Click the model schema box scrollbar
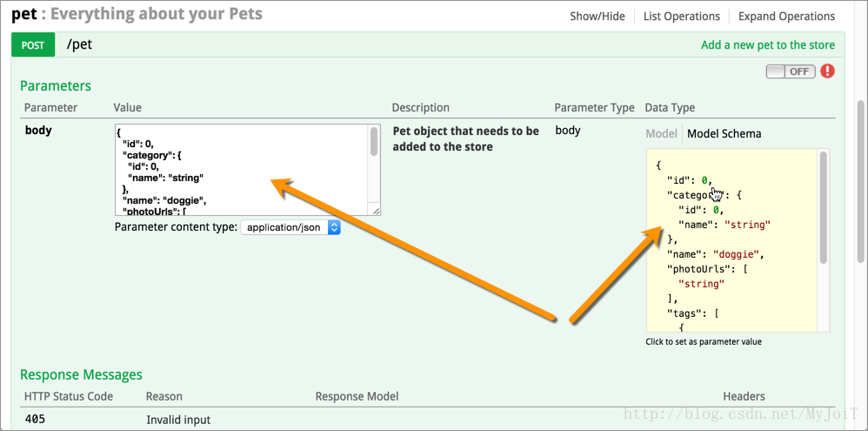Viewport: 868px width, 431px height. [824, 207]
